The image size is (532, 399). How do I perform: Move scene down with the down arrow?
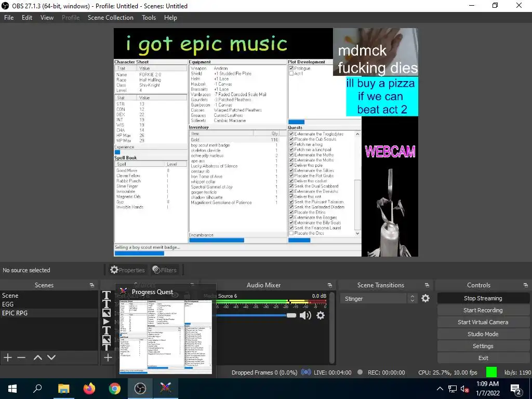click(51, 357)
